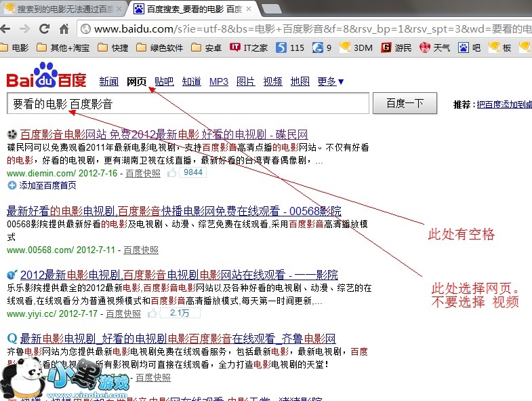Screen dimensions: 532x401
Task: Reload the page with the refresh icon
Action: click(44, 29)
